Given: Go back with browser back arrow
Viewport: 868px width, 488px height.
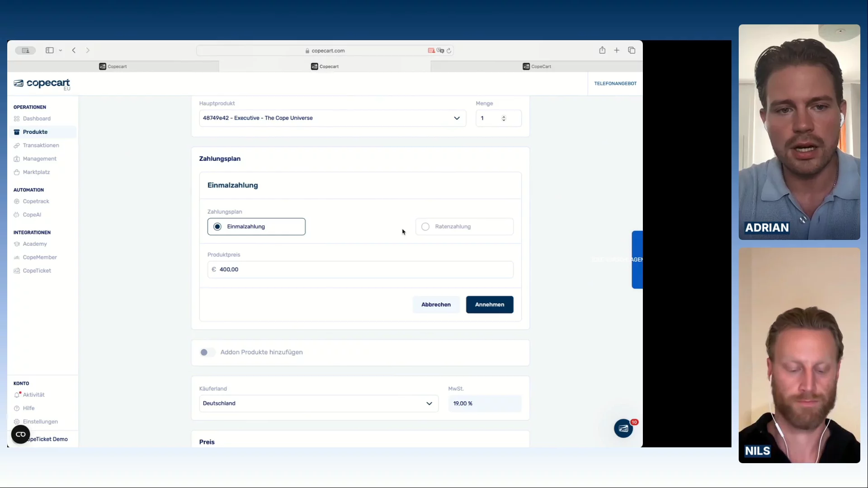Looking at the screenshot, I should coord(74,51).
